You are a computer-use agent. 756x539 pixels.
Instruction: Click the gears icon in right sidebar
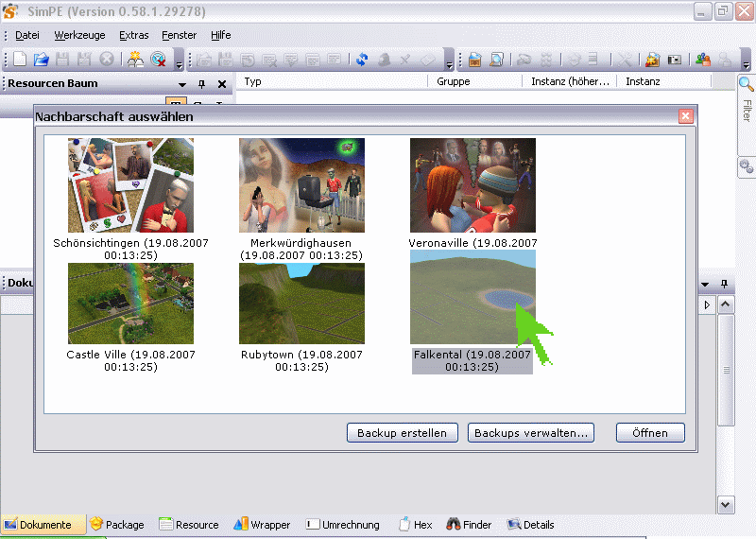746,166
